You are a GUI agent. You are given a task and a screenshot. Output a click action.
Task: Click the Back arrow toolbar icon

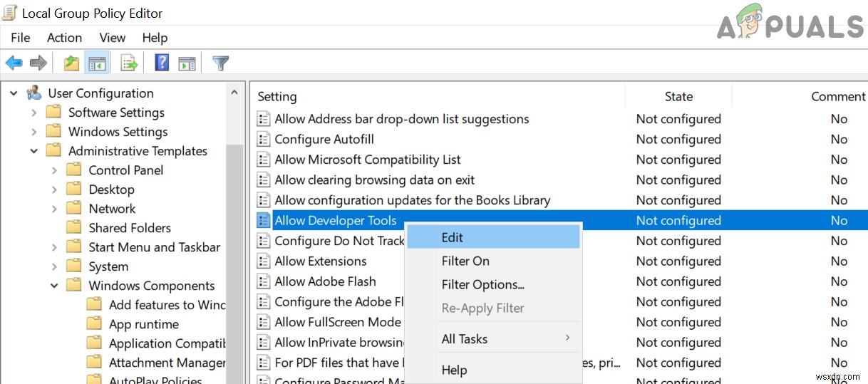click(x=14, y=63)
